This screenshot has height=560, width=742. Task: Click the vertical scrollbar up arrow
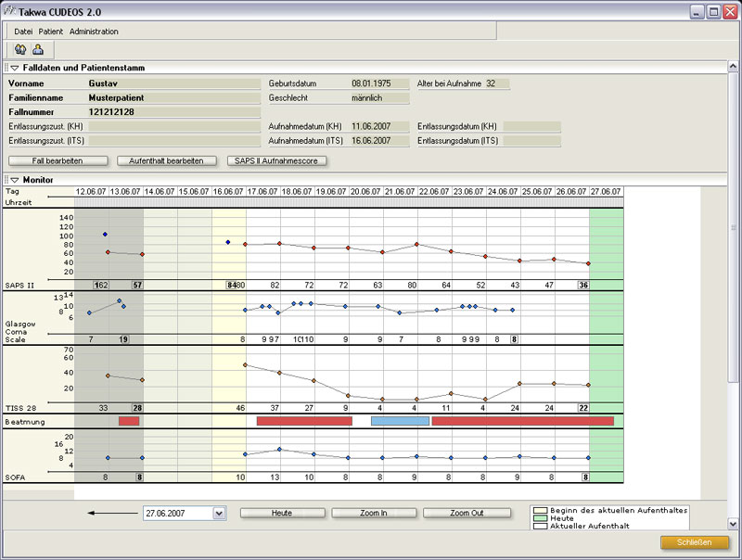pos(733,66)
